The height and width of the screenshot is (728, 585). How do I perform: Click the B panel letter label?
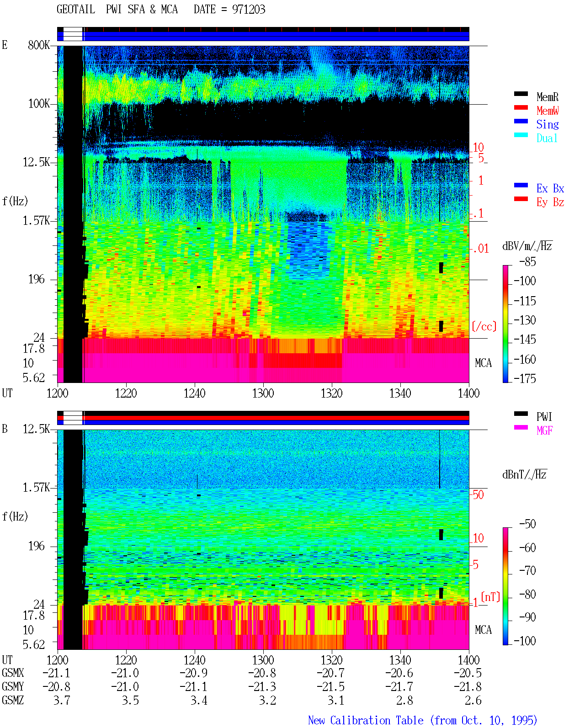[x=5, y=429]
